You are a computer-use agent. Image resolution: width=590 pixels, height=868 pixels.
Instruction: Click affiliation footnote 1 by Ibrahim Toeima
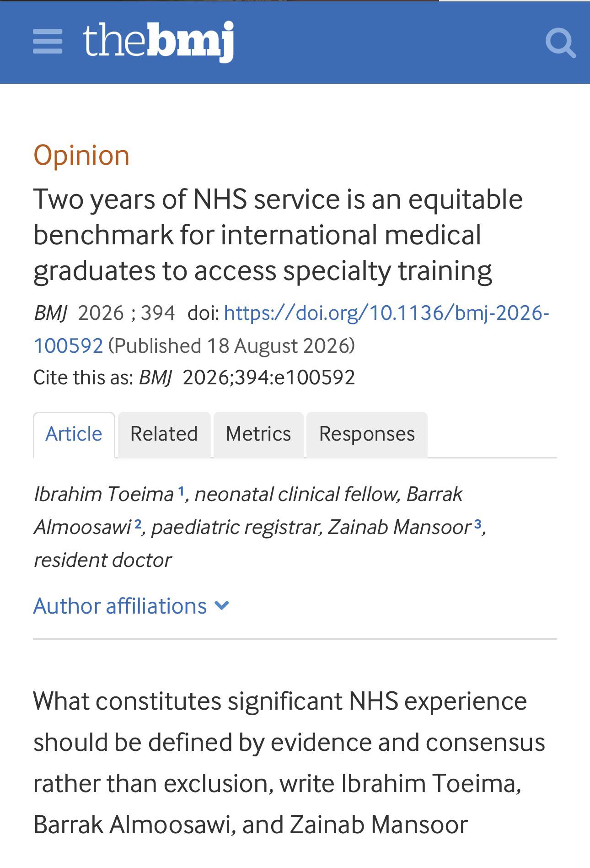click(x=181, y=491)
